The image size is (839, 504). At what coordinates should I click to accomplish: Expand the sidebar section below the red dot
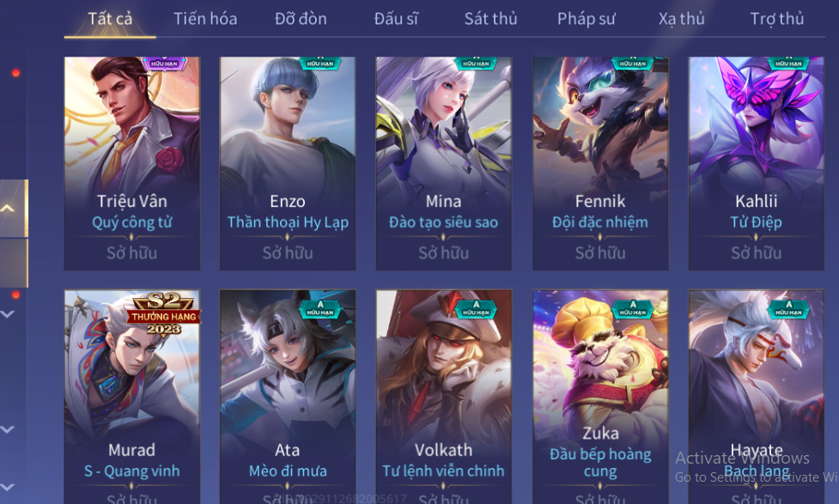click(x=8, y=314)
